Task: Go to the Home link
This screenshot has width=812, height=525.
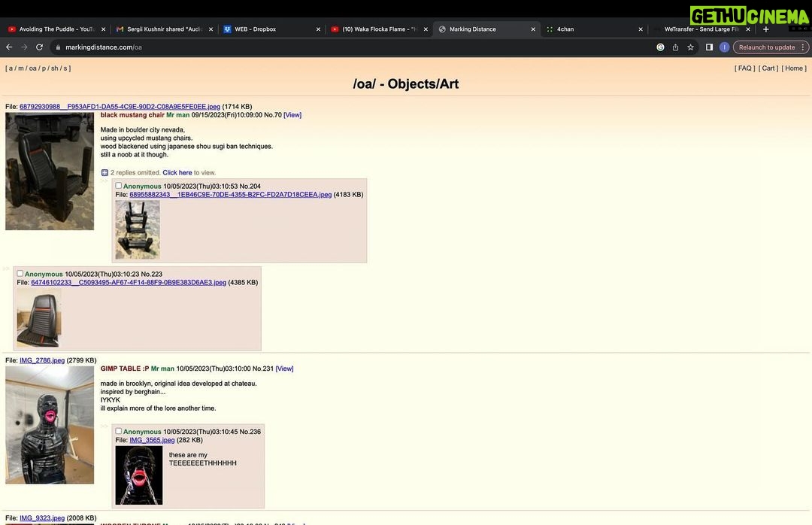Action: (x=794, y=68)
